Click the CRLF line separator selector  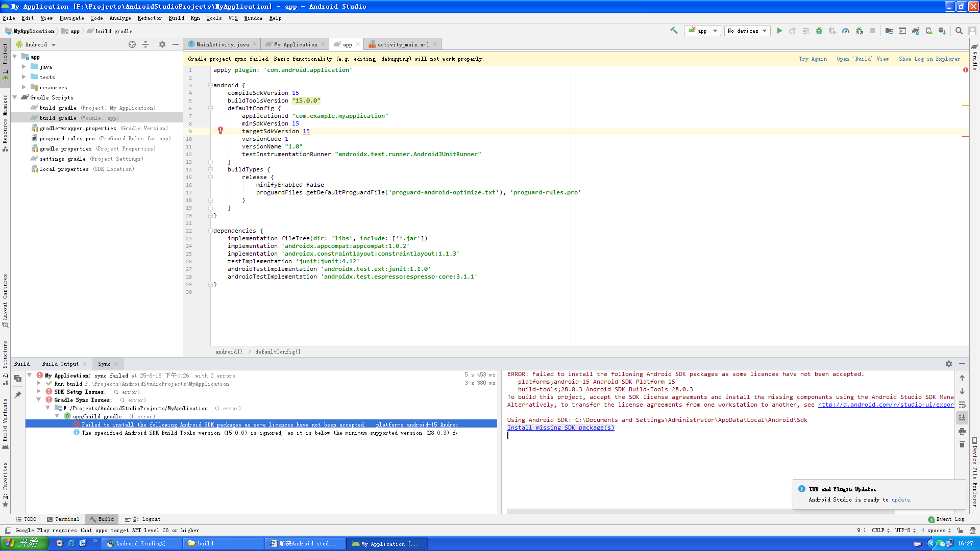880,530
